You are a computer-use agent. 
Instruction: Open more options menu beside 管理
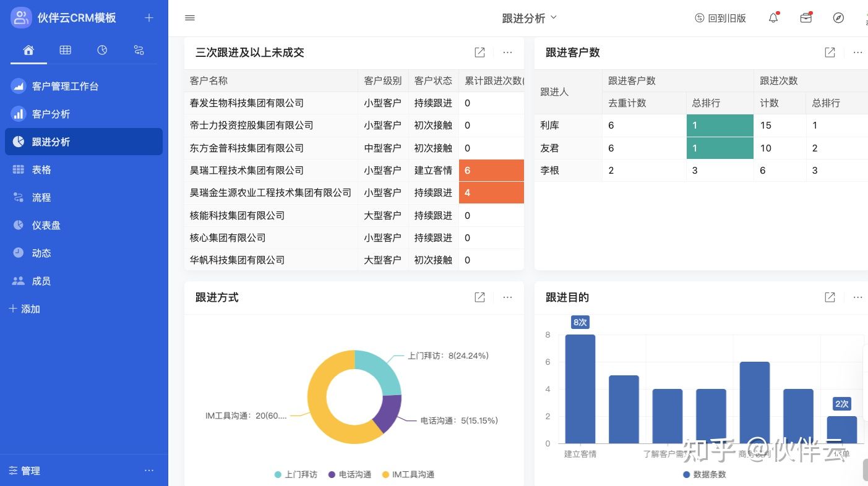(149, 471)
